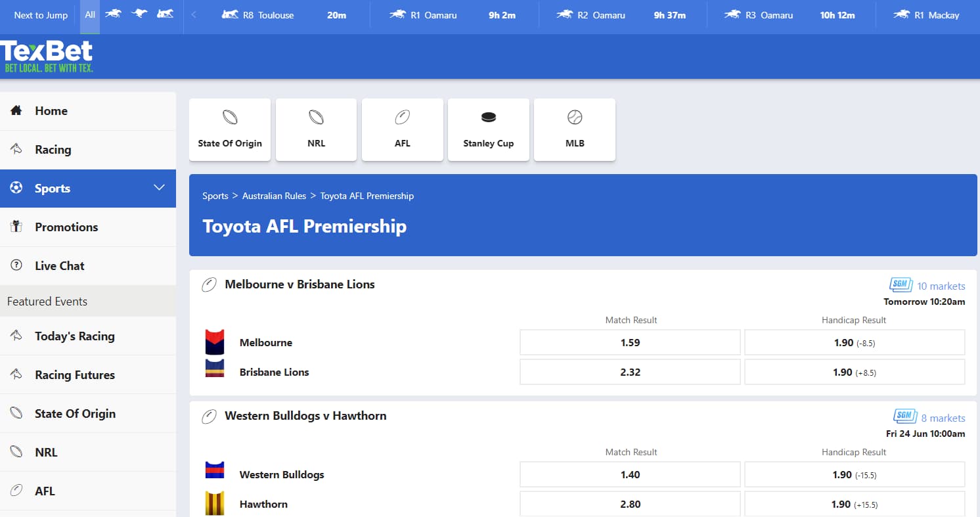Open R2 Oamaru race
Viewport: 980px width, 517px height.
621,15
